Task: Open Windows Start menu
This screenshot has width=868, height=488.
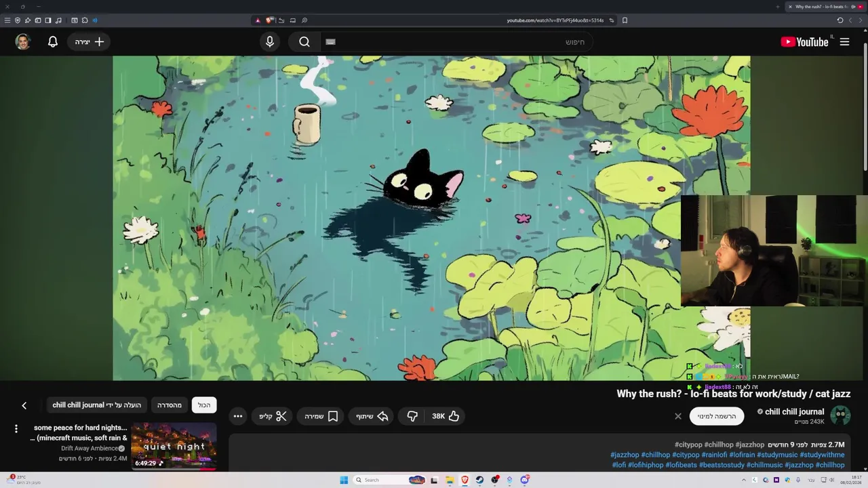Action: (344, 480)
